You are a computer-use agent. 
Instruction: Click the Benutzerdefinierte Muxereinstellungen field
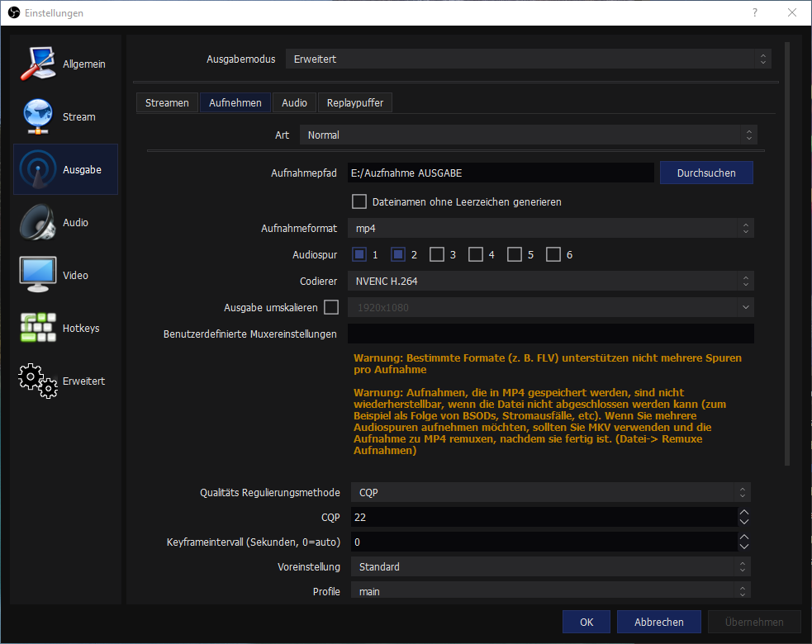[550, 334]
